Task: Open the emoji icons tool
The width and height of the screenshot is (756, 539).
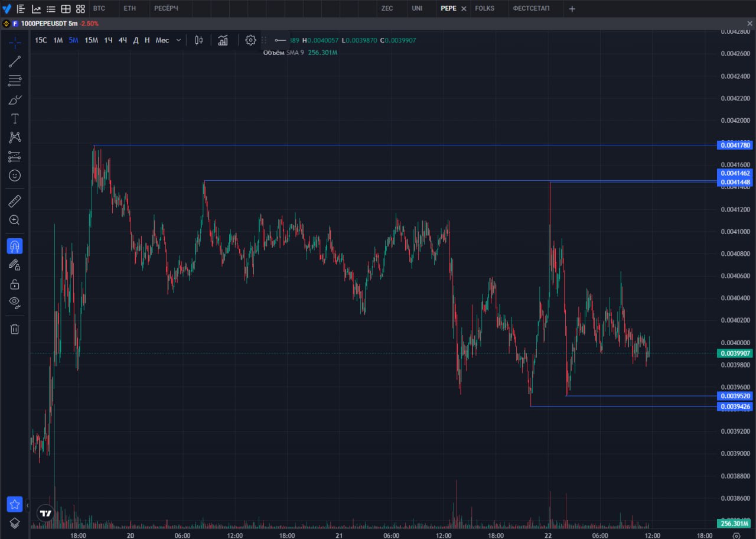Action: 15,176
